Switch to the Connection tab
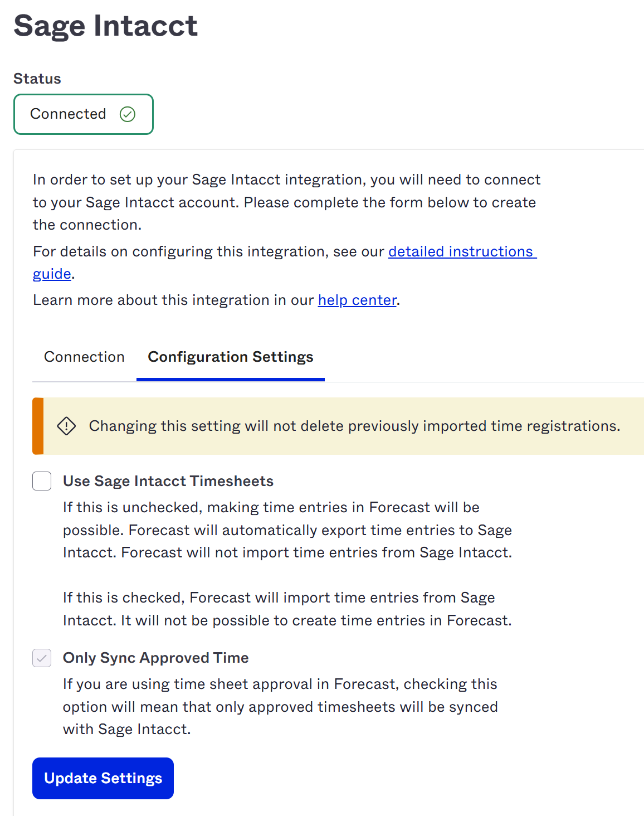This screenshot has height=816, width=644. click(84, 357)
